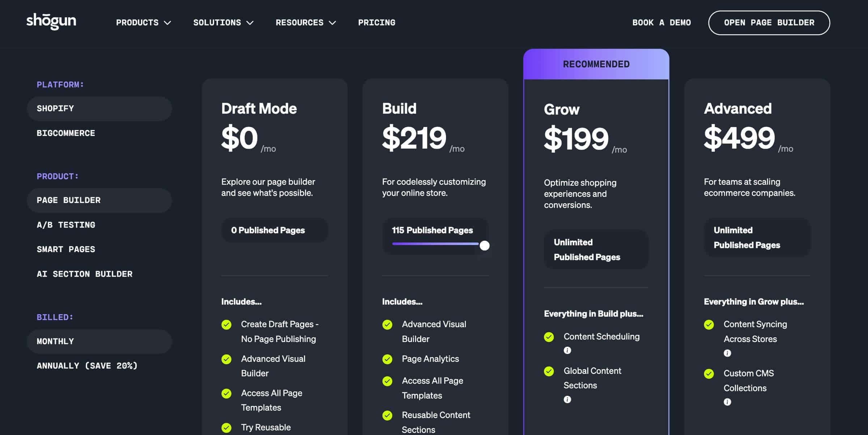Open info icon under Custom CMS Collections

coord(727,402)
